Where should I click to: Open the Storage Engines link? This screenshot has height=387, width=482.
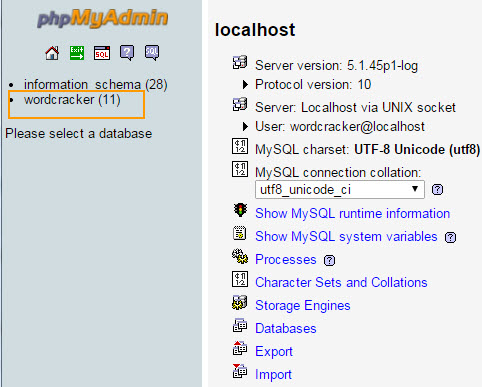pyautogui.click(x=303, y=306)
